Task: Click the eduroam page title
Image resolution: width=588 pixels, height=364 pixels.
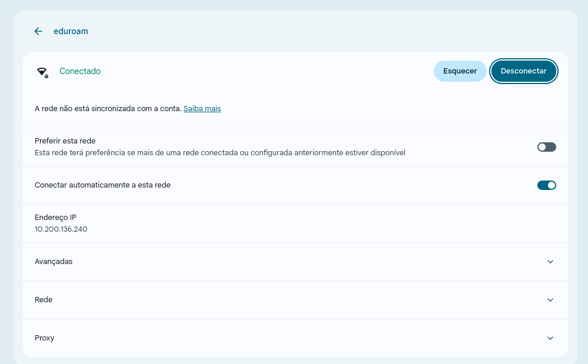Action: click(x=71, y=31)
